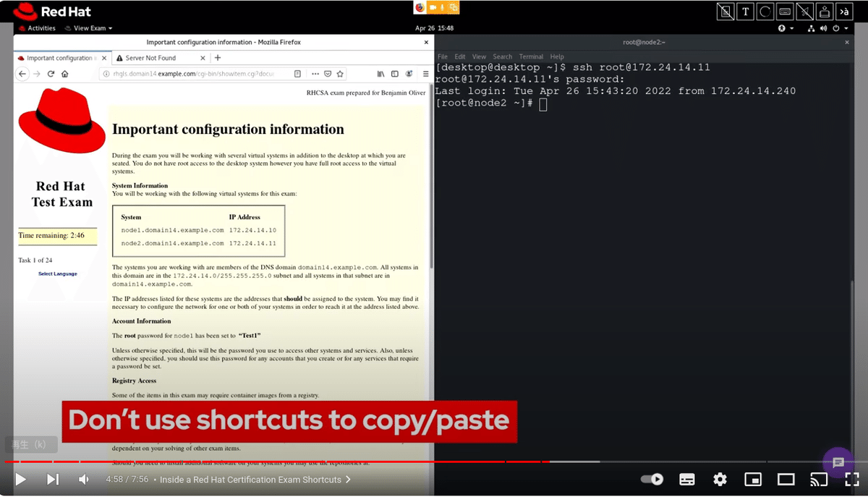This screenshot has width=868, height=497.
Task: Click the '>à' character icon in the top-right toolbar
Action: point(844,12)
